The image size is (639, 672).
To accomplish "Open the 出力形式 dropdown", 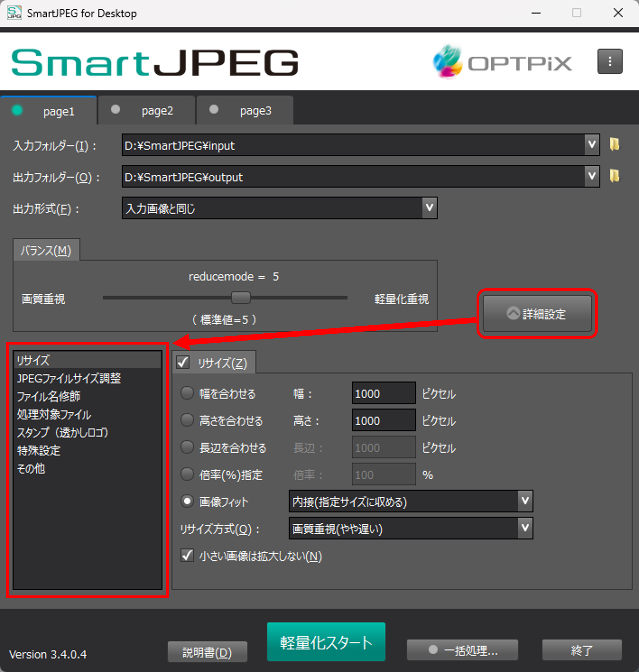I will click(x=280, y=208).
